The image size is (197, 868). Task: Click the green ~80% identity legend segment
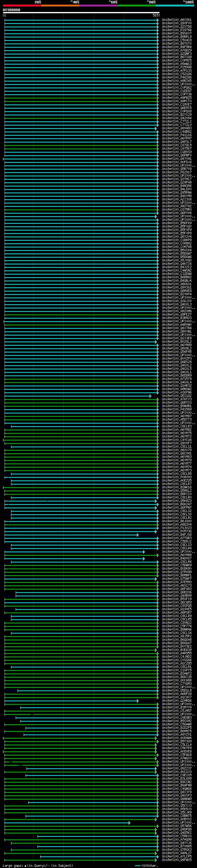tap(137, 6)
